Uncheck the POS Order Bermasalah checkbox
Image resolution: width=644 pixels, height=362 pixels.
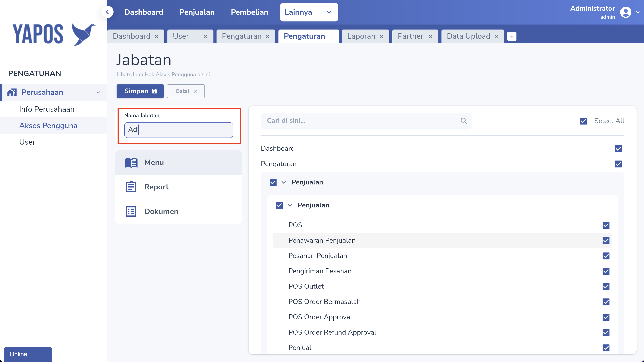(x=606, y=302)
